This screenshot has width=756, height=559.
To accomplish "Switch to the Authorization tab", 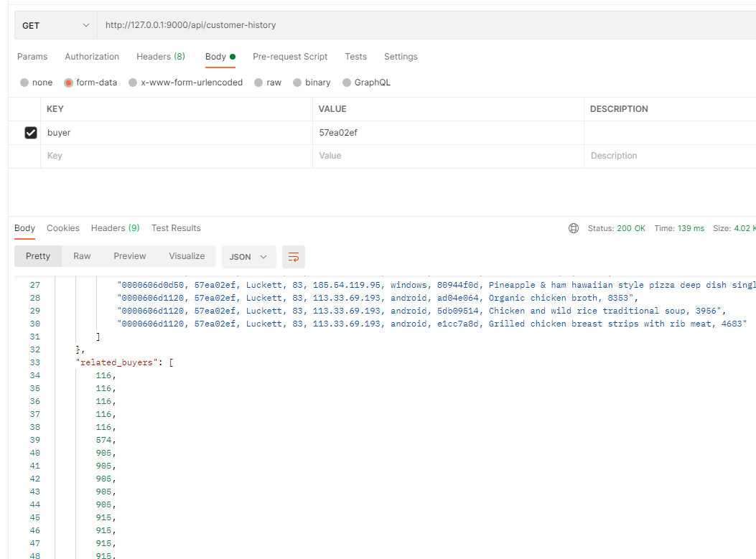I will (92, 57).
